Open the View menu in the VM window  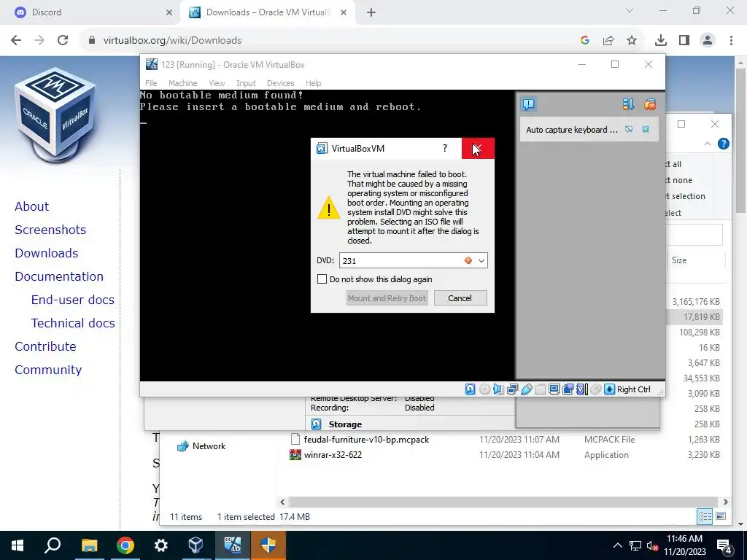[217, 83]
